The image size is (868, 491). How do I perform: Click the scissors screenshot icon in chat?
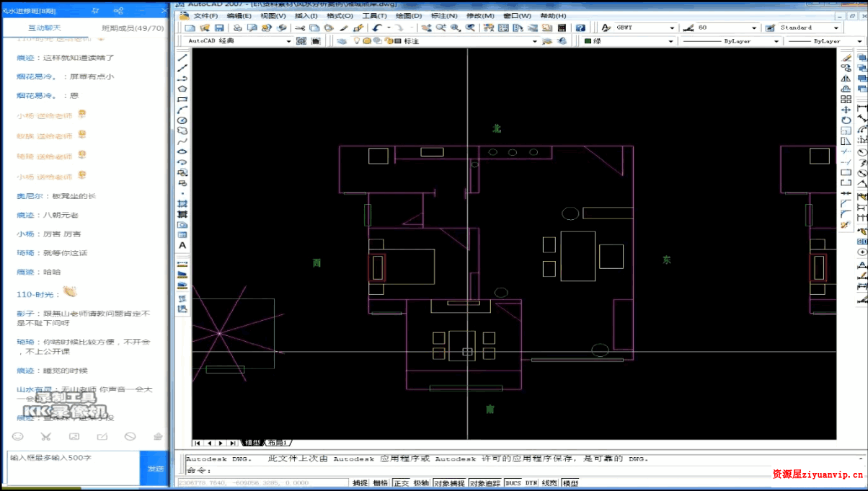(x=45, y=436)
